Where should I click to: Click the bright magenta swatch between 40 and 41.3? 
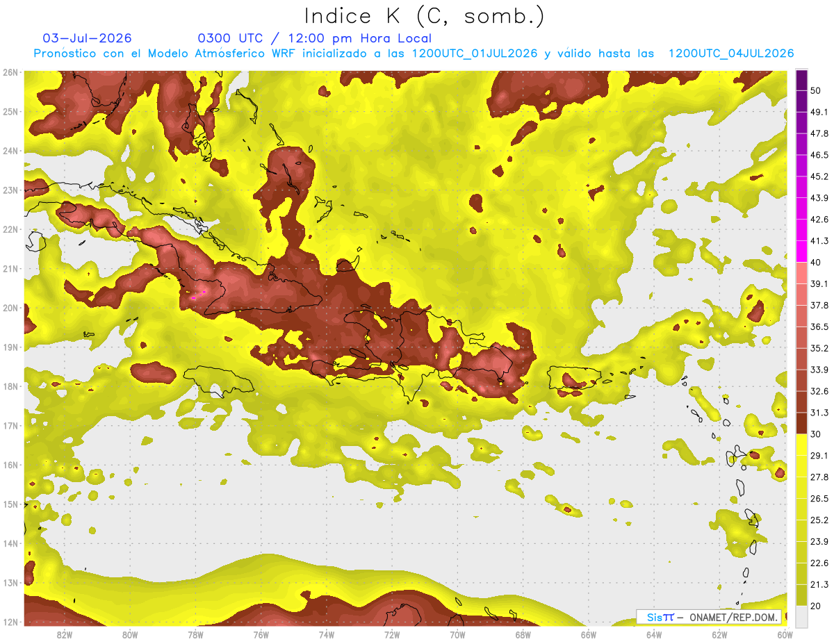801,251
